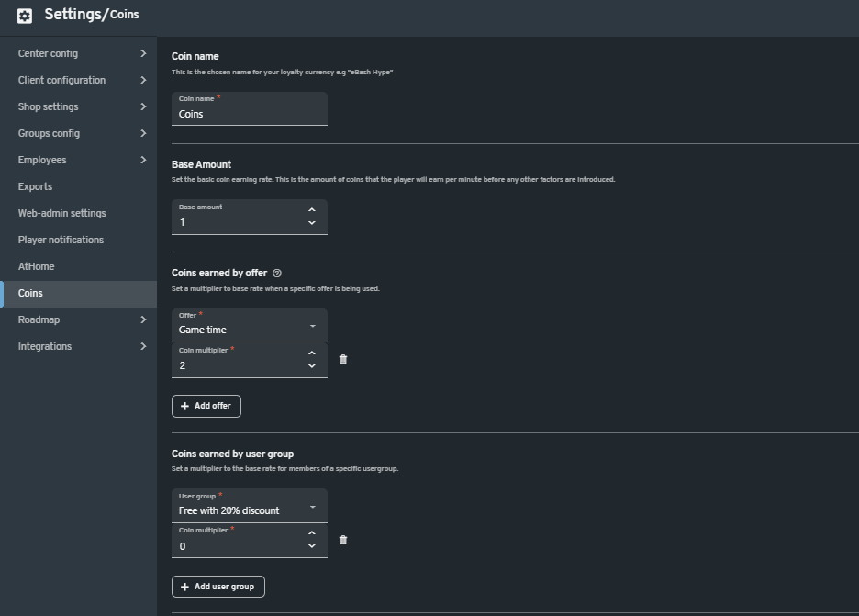Image resolution: width=859 pixels, height=616 pixels.
Task: Navigate to Exports in the sidebar
Action: [35, 186]
